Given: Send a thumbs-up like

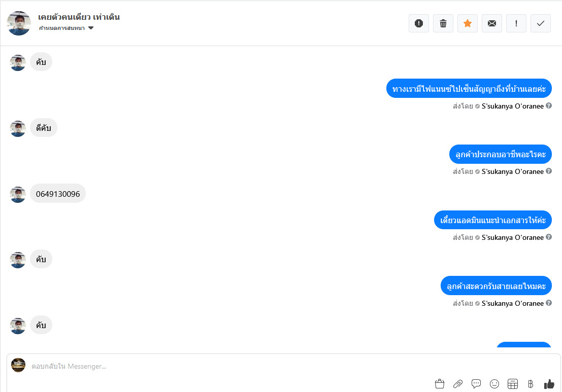Looking at the screenshot, I should tap(549, 384).
